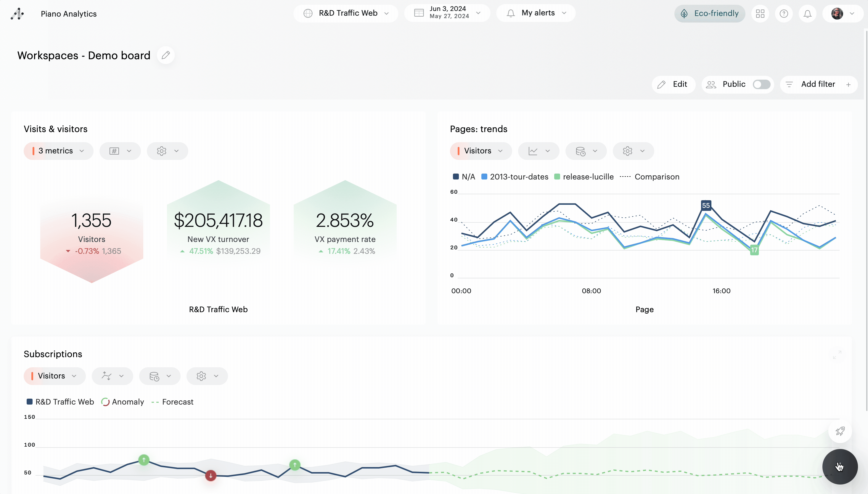
Task: Expand the user account menu chevron
Action: 852,14
